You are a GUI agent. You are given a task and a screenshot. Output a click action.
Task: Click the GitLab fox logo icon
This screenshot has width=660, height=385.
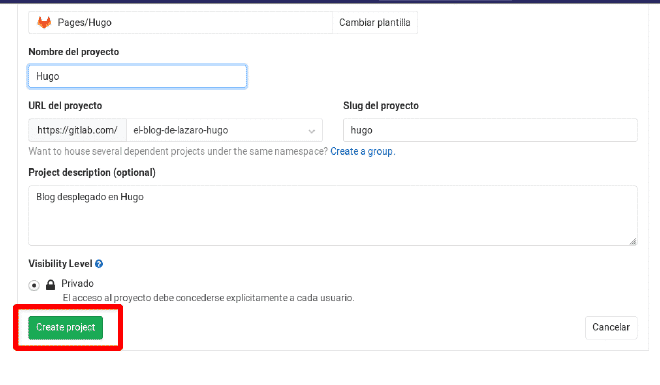[44, 22]
